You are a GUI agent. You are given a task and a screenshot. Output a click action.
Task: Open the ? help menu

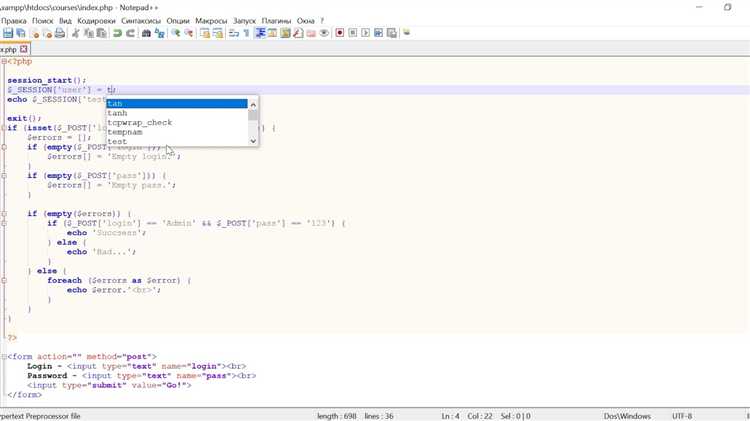322,21
